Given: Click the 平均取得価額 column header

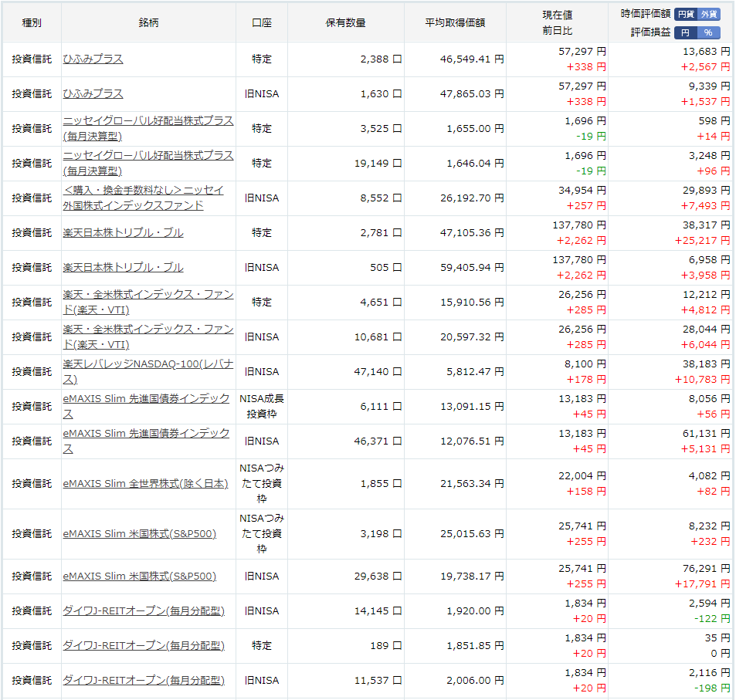Looking at the screenshot, I should click(455, 22).
